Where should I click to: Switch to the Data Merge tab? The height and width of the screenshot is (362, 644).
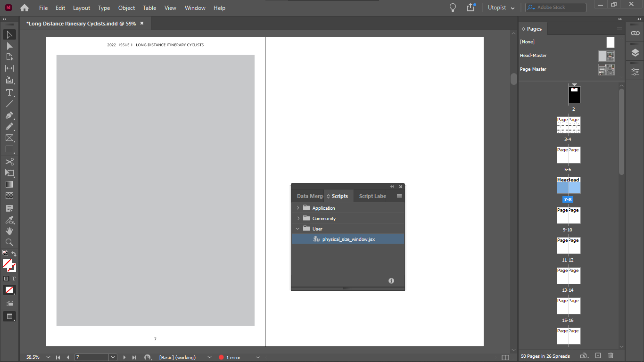pos(309,196)
